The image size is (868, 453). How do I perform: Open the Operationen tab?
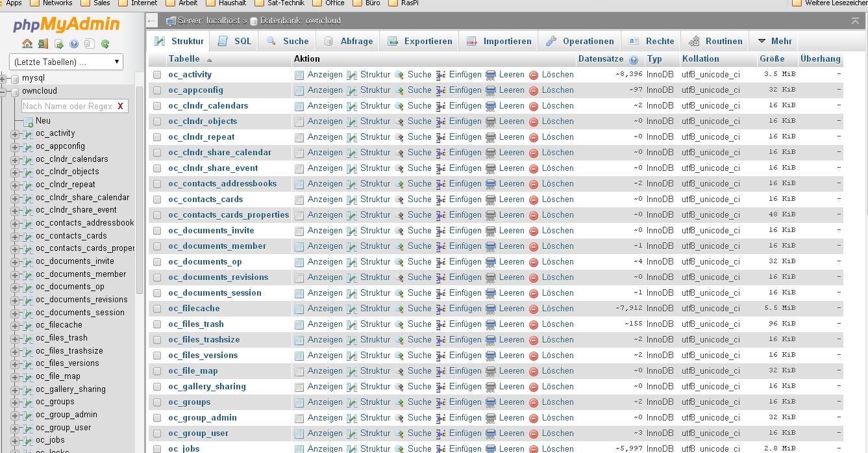(x=580, y=41)
